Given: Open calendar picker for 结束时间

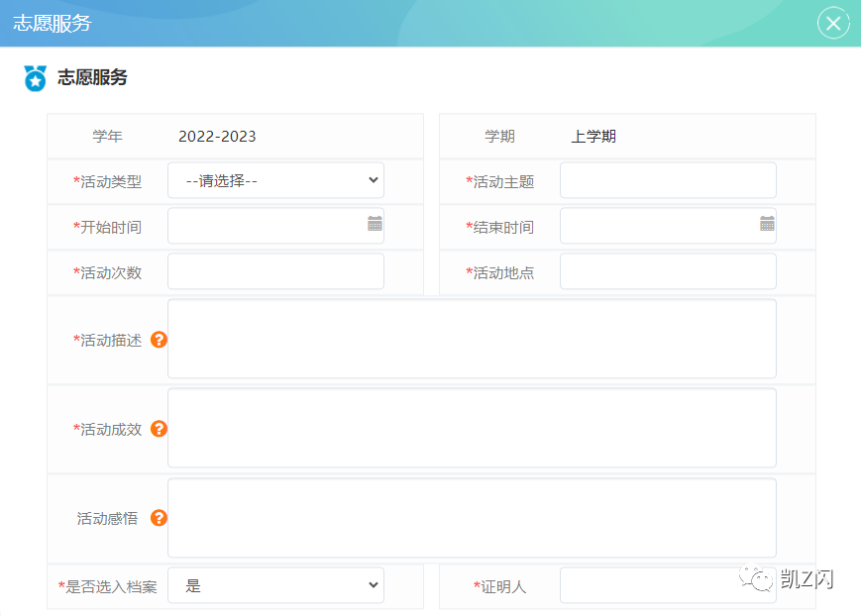Looking at the screenshot, I should click(767, 225).
